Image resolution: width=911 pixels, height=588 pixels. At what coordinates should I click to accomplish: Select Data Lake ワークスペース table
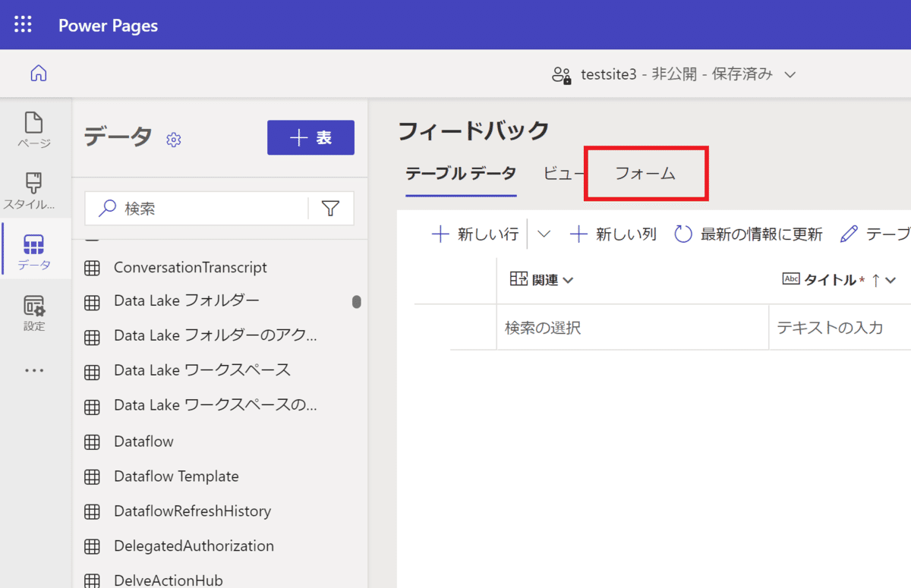[202, 370]
